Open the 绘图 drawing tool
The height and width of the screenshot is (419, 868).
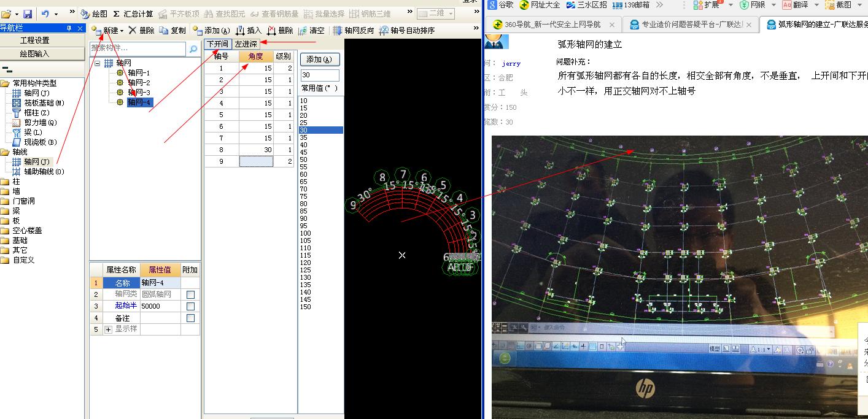[95, 13]
